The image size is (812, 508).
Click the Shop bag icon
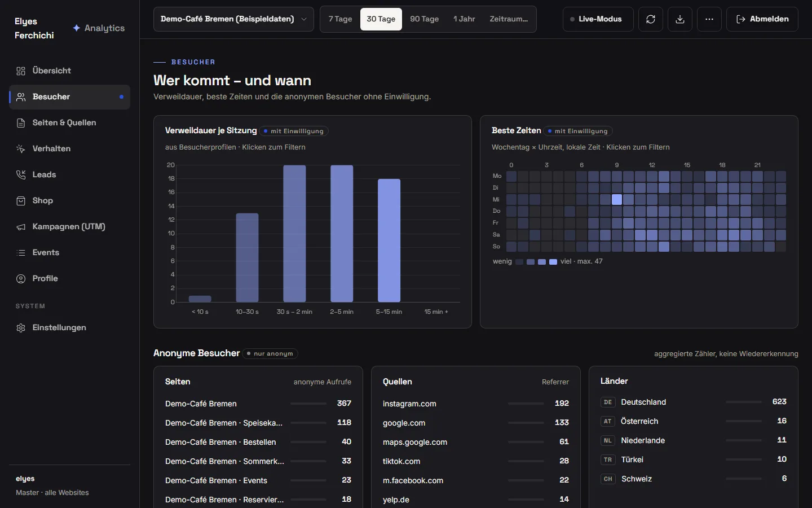pyautogui.click(x=21, y=201)
